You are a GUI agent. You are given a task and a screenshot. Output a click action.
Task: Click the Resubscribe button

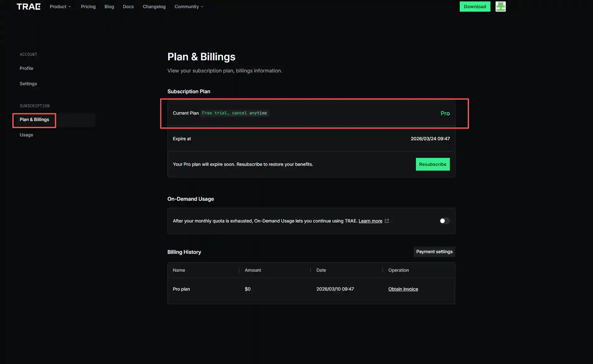pos(432,164)
